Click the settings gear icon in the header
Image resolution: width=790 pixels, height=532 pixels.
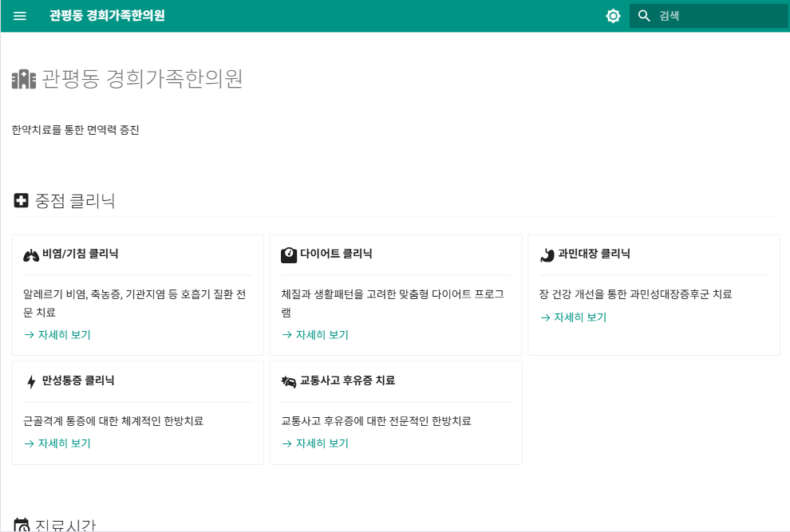click(x=613, y=16)
